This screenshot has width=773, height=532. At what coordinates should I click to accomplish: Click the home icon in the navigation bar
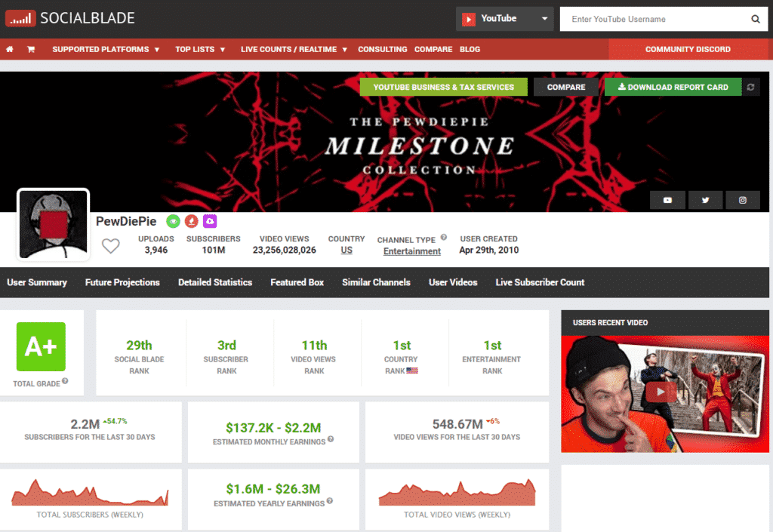pyautogui.click(x=10, y=50)
